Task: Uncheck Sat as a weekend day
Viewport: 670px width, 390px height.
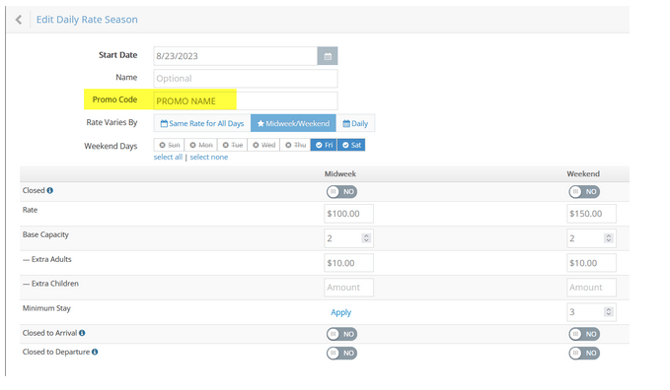Action: click(x=351, y=145)
